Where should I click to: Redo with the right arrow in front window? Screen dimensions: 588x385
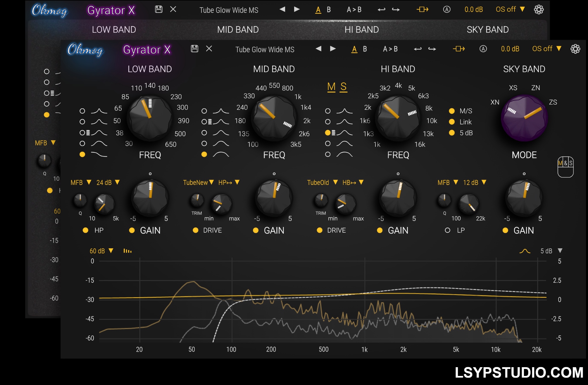click(x=432, y=49)
